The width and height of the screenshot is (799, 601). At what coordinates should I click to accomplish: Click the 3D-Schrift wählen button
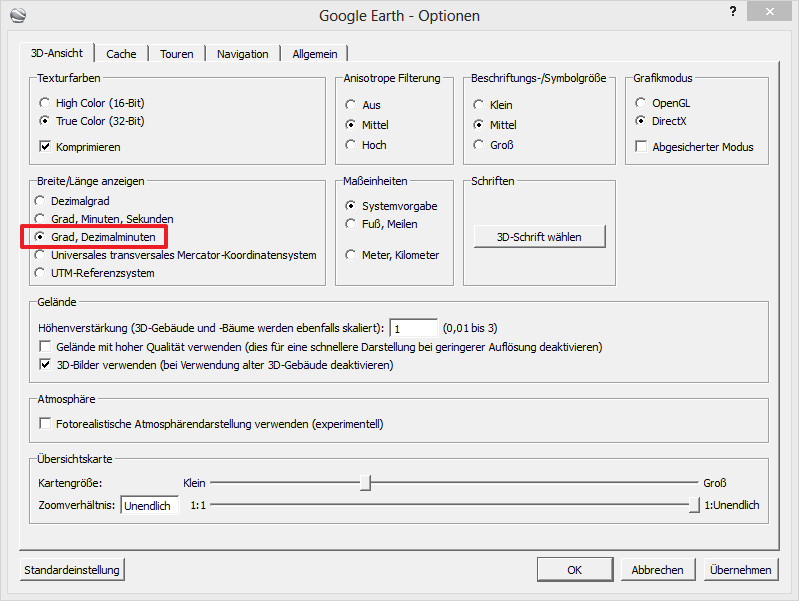point(540,237)
